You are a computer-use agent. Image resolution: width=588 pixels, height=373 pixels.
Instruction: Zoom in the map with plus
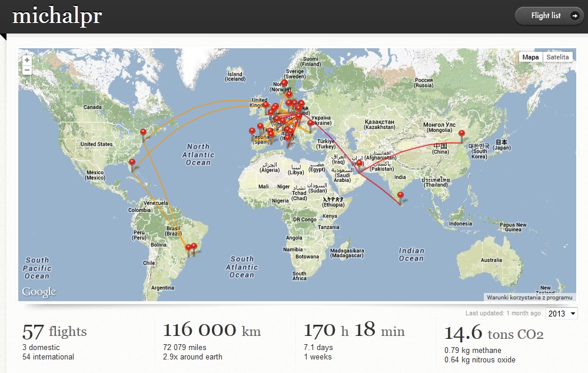point(27,60)
